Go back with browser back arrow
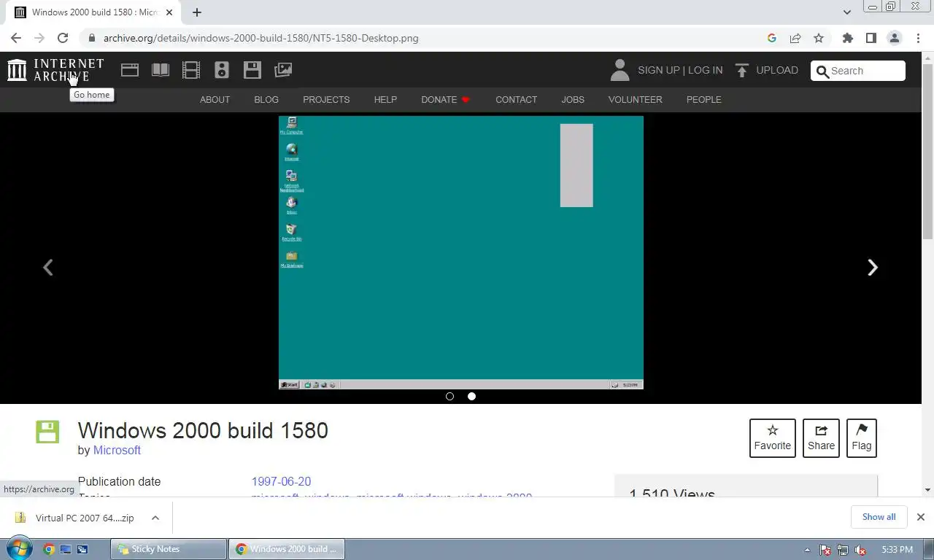The width and height of the screenshot is (934, 560). [16, 38]
